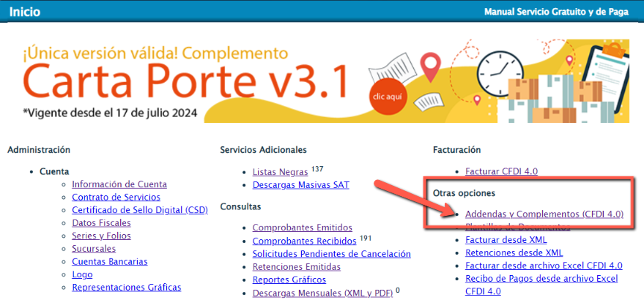Image resolution: width=644 pixels, height=300 pixels.
Task: Open the Logo link
Action: (82, 274)
